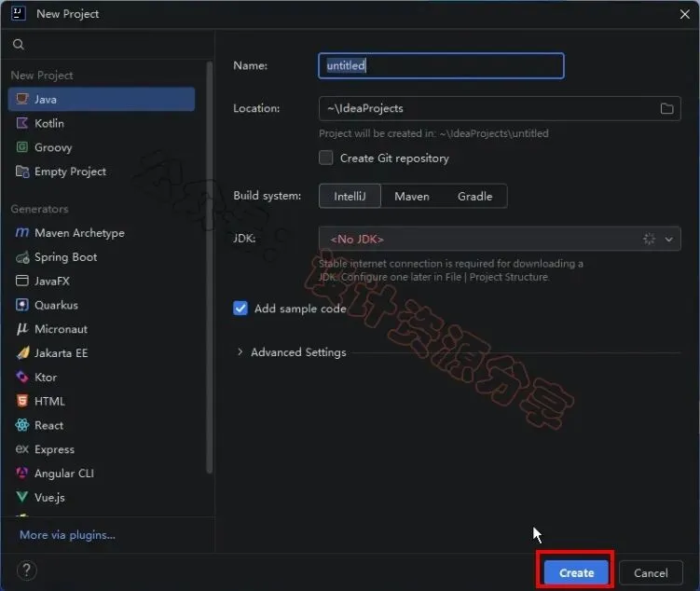
Task: Choose Gradle as the build system
Action: [x=474, y=196]
